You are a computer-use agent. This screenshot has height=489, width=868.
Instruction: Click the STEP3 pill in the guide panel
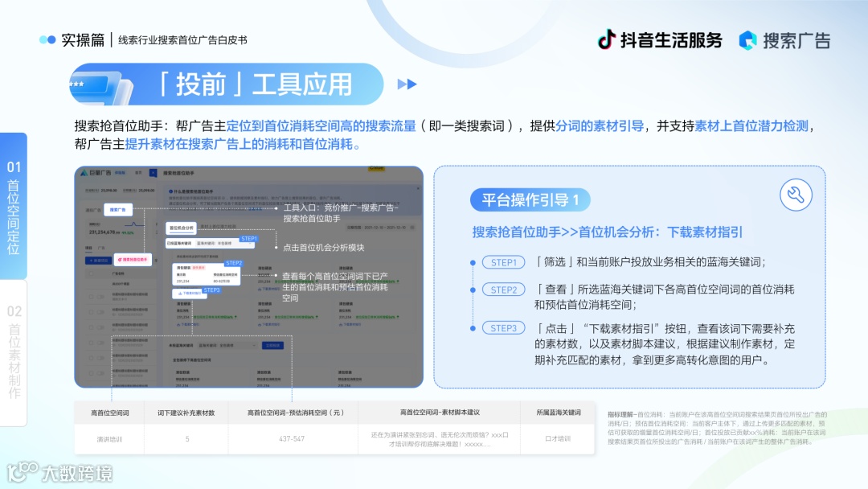click(x=503, y=328)
